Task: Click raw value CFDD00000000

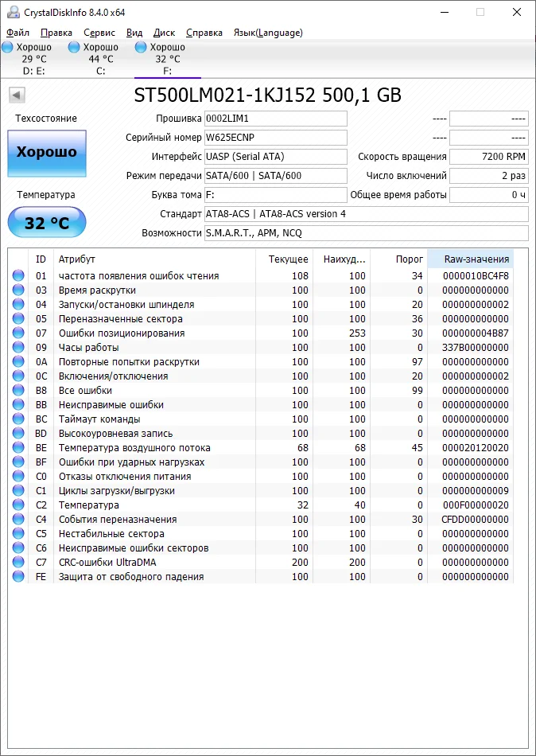Action: 476,520
